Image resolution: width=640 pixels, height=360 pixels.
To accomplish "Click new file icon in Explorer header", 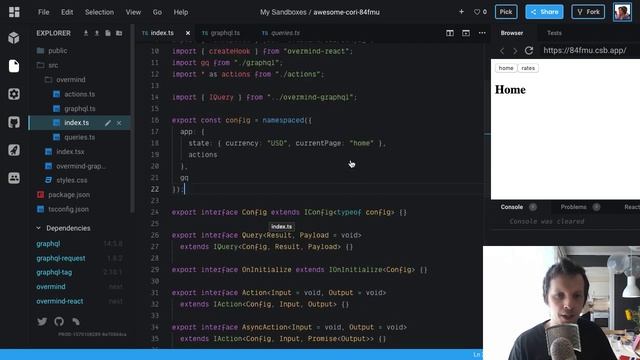I will click(x=108, y=33).
